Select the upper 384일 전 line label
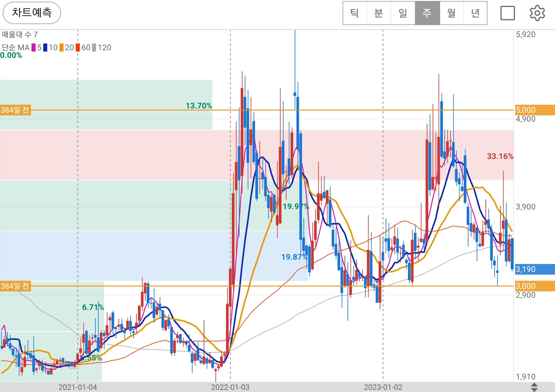This screenshot has height=392, width=555. coord(15,110)
